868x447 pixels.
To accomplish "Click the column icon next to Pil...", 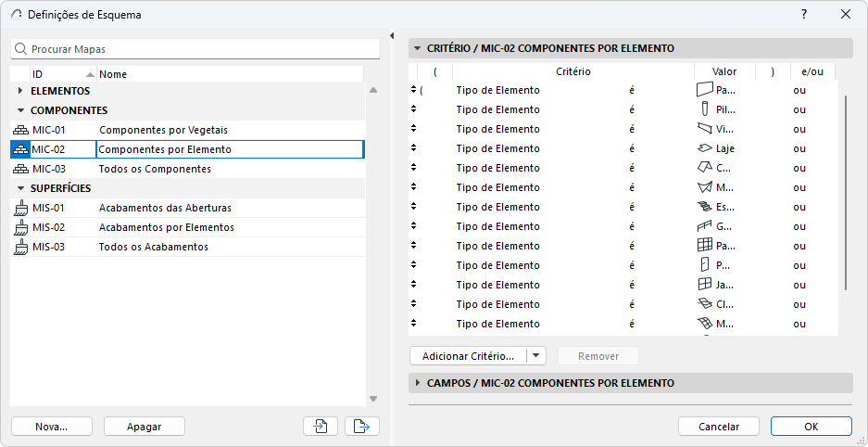I will (705, 109).
